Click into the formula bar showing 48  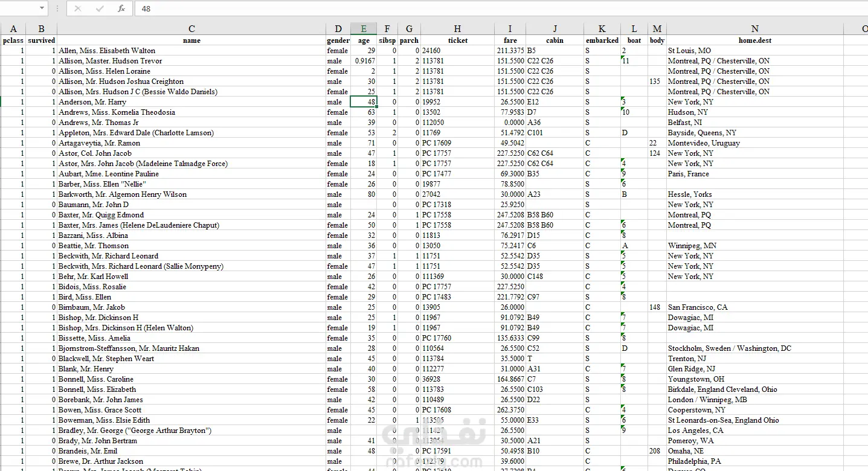coord(501,8)
